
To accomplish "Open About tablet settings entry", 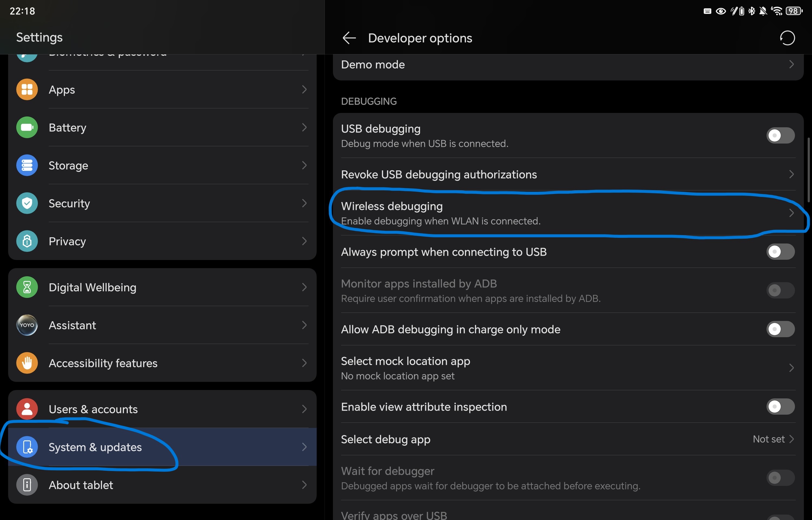I will tap(81, 485).
